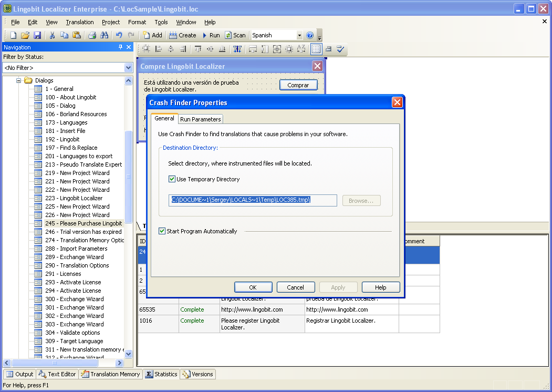Switch to the Output bottom tab
The image size is (552, 392).
pos(20,374)
